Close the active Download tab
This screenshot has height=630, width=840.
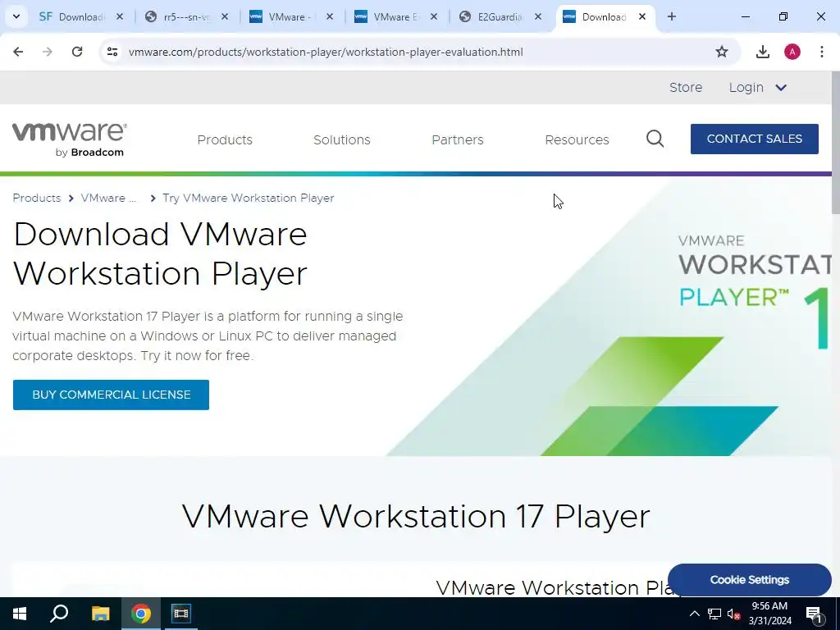tap(642, 17)
